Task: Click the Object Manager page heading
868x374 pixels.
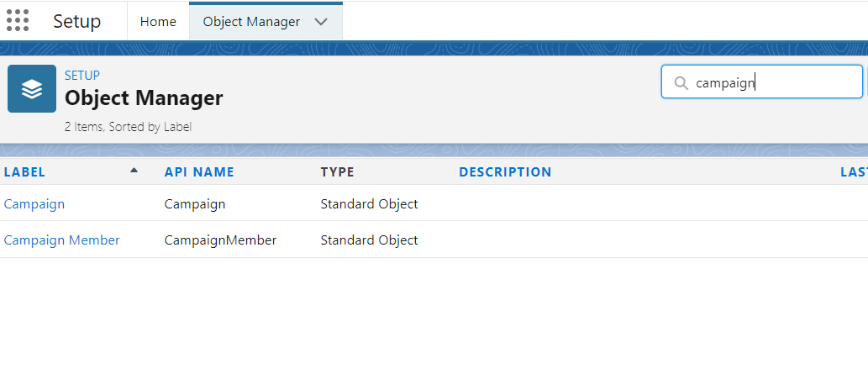Action: pyautogui.click(x=144, y=98)
